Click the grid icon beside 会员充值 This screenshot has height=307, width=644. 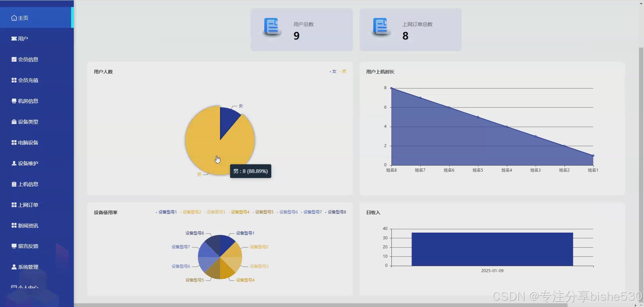pyautogui.click(x=14, y=80)
